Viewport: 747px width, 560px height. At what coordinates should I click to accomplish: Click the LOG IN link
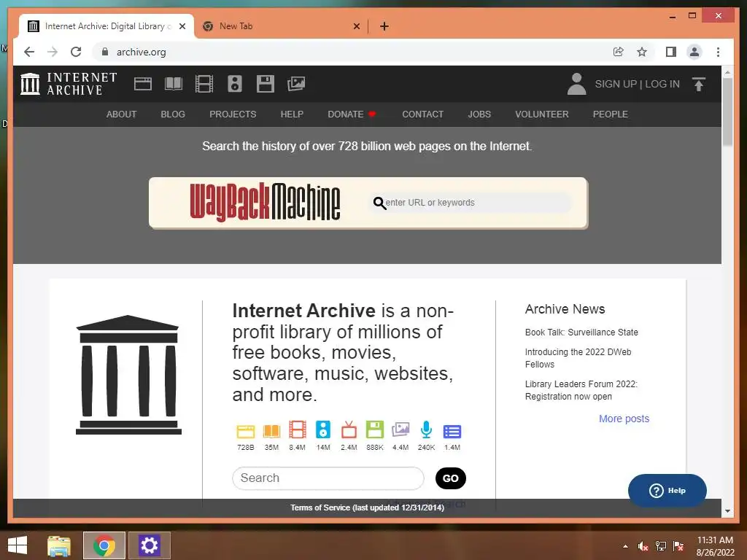pyautogui.click(x=662, y=84)
